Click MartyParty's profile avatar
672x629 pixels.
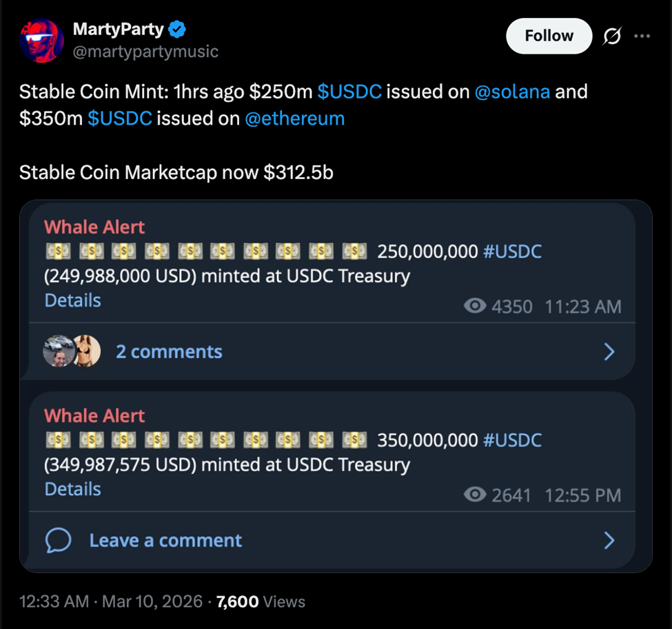pos(41,40)
